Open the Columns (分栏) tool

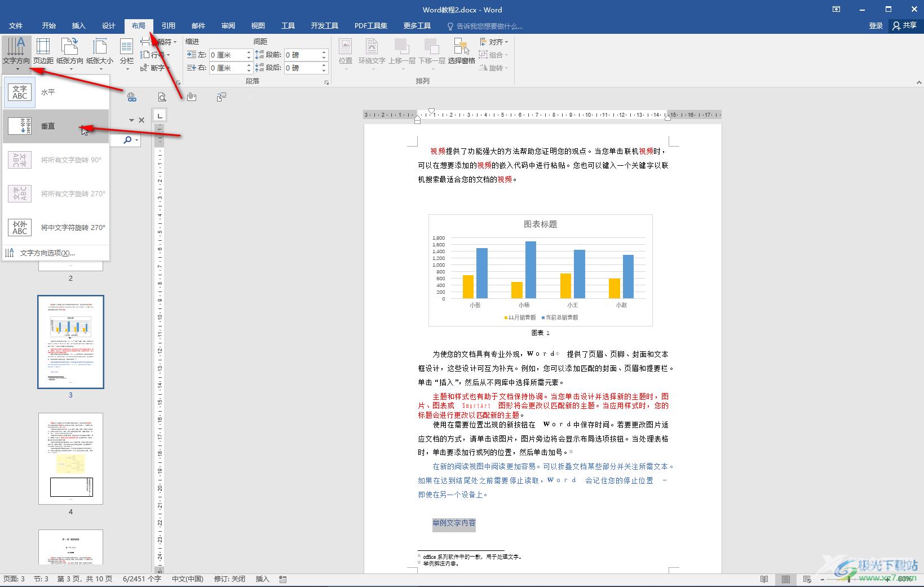coord(127,54)
